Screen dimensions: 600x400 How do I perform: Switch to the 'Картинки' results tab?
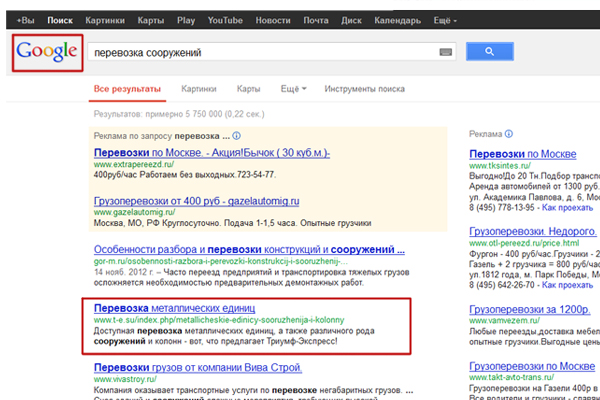click(x=199, y=89)
